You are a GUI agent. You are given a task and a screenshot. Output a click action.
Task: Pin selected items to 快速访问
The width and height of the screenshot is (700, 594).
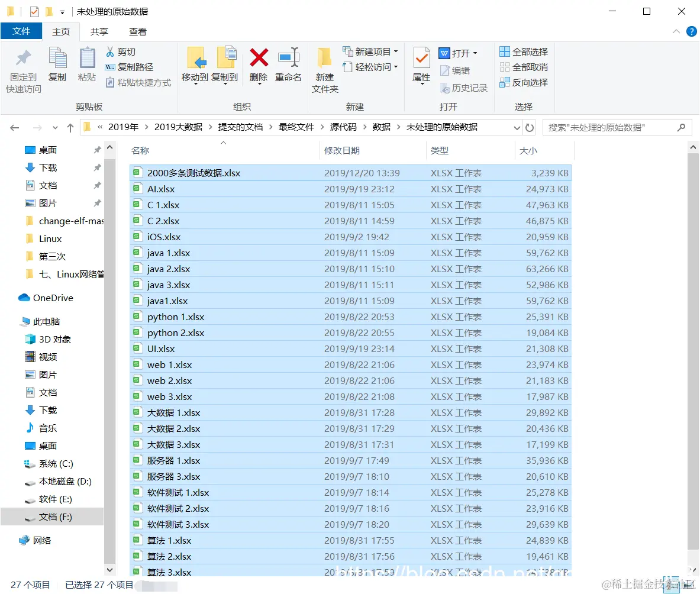pyautogui.click(x=22, y=68)
